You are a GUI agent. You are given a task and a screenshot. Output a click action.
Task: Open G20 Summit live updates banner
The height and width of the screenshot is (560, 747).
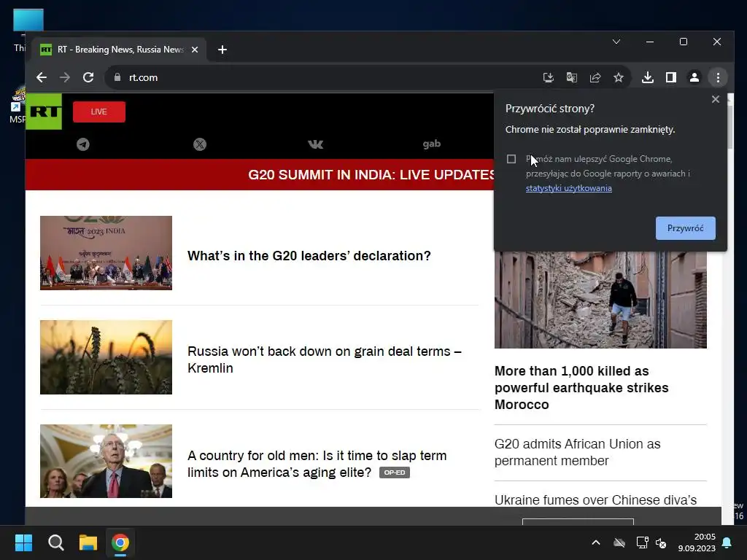[x=260, y=175]
